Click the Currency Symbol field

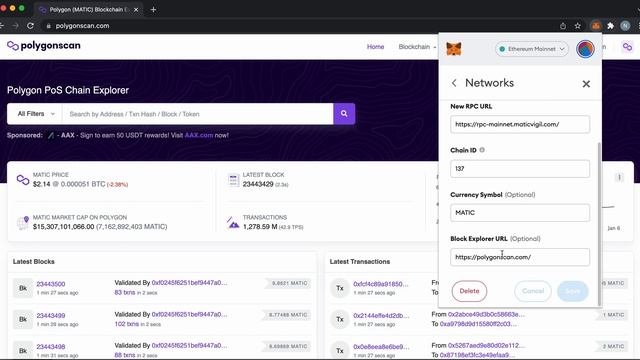tap(520, 213)
